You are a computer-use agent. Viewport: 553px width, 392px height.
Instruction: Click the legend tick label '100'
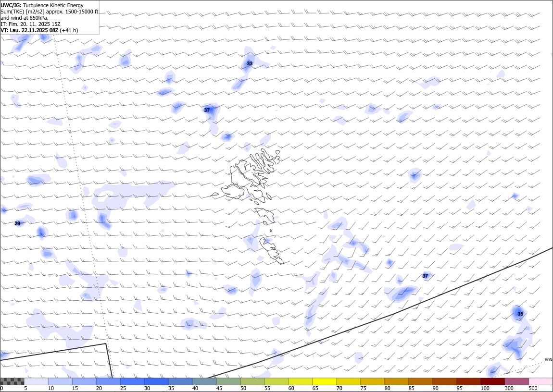point(485,388)
